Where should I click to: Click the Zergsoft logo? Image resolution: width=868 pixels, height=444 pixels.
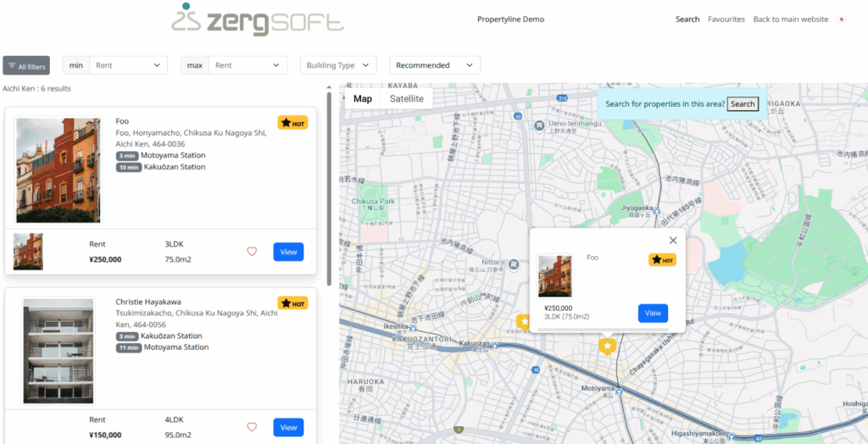tap(257, 19)
